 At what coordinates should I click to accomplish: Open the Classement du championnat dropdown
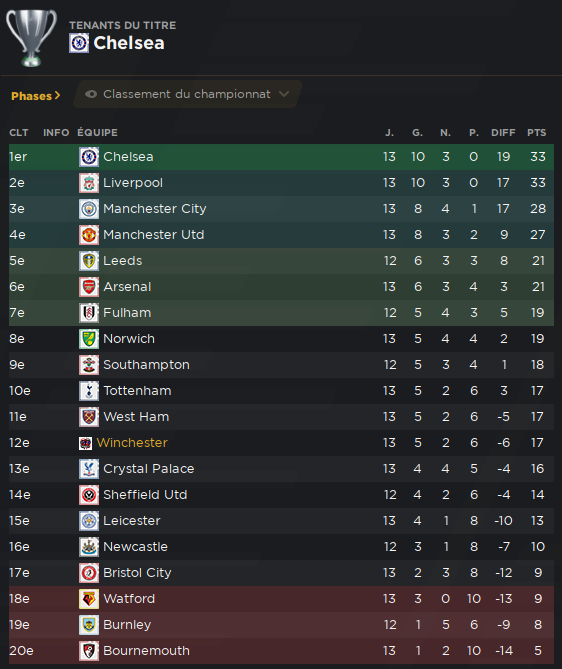pos(188,94)
